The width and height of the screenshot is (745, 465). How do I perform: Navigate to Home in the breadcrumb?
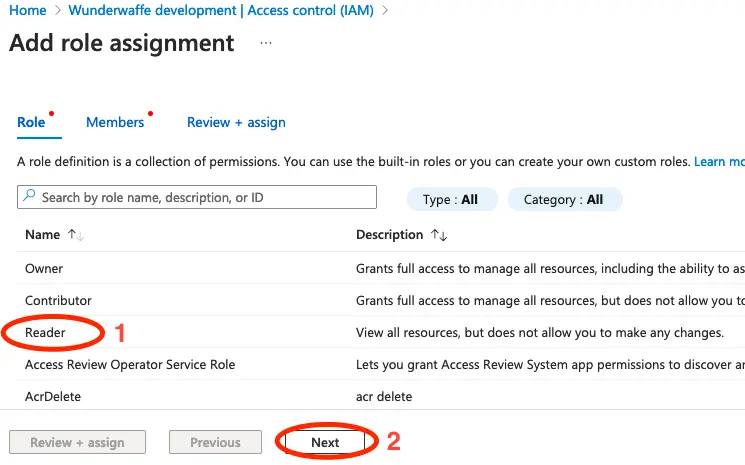tap(27, 10)
